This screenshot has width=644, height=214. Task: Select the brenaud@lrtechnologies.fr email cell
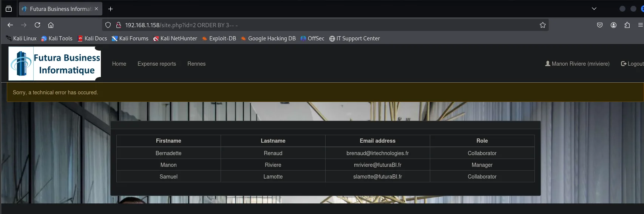(378, 153)
